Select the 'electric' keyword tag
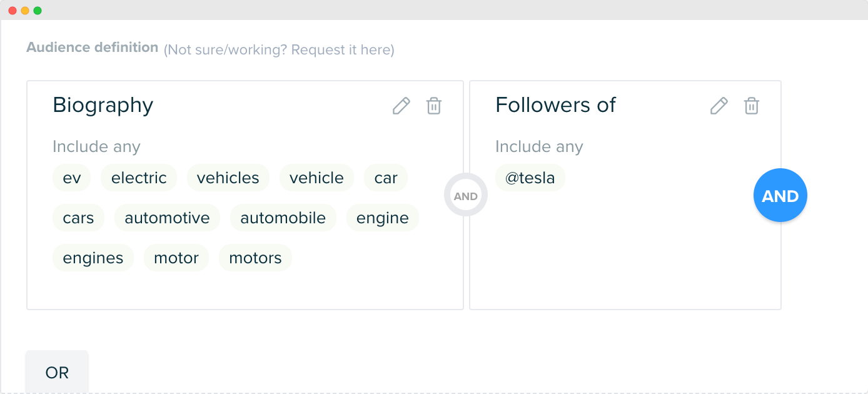Viewport: 868px width, 394px height. (x=139, y=178)
